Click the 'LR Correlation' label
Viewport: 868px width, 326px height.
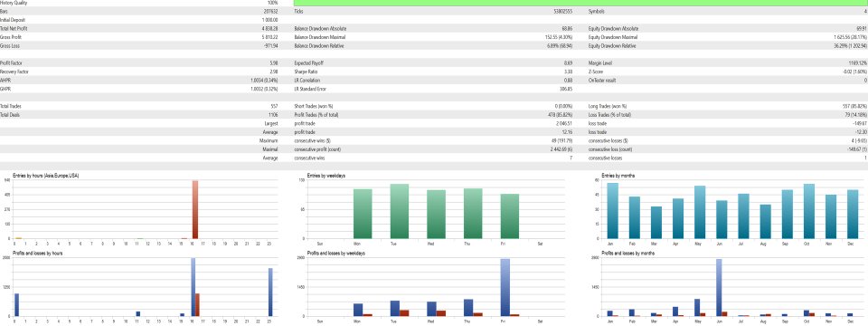point(307,81)
